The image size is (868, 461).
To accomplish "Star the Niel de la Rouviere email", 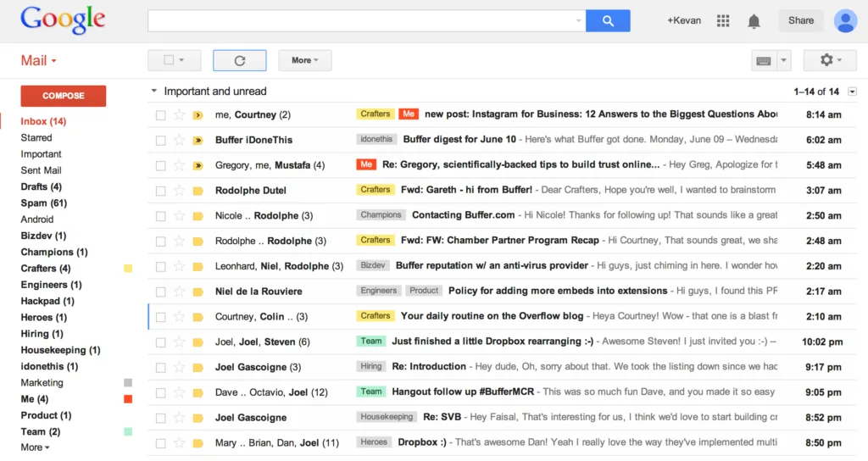I will tap(179, 292).
